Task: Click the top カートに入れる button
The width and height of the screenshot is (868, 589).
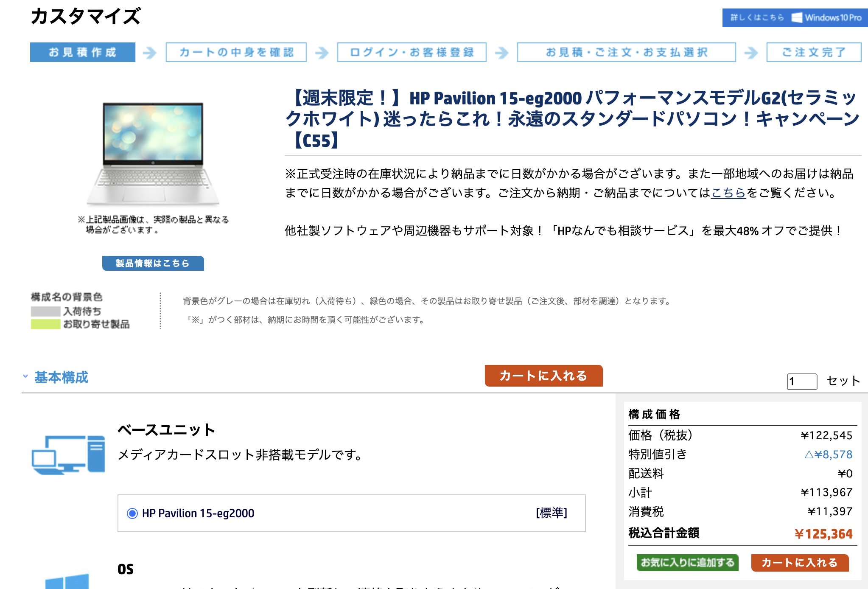Action: pyautogui.click(x=543, y=376)
